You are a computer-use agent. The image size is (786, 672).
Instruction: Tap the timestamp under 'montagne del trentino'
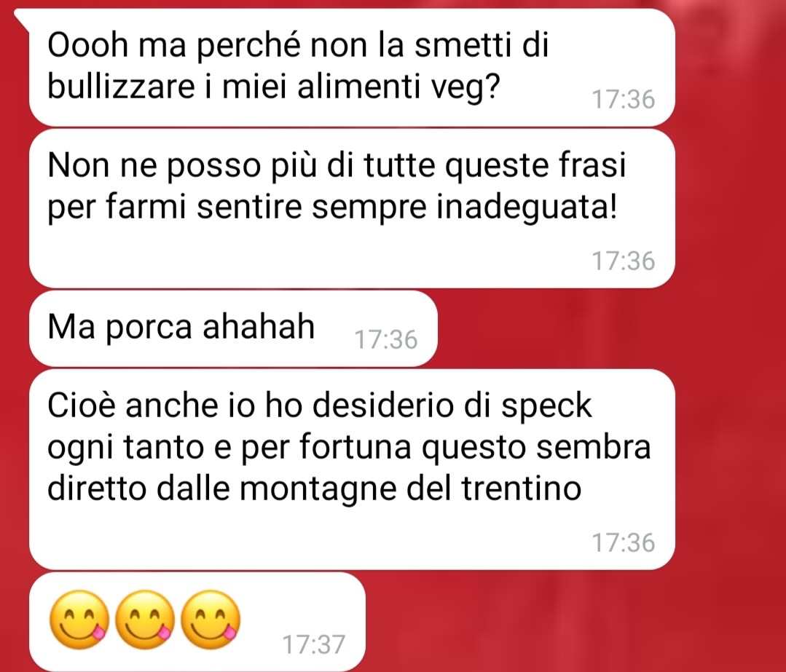pos(624,542)
